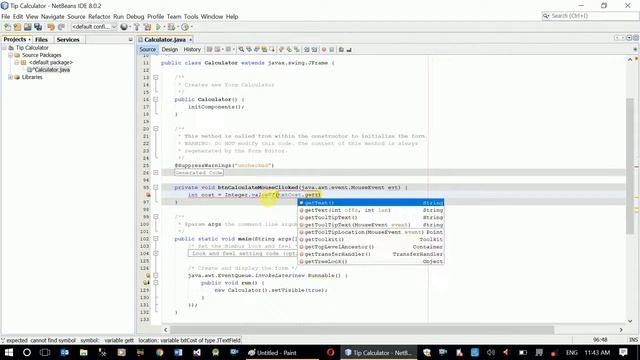640x360 pixels.
Task: Collapse the default package node
Action: (17, 62)
